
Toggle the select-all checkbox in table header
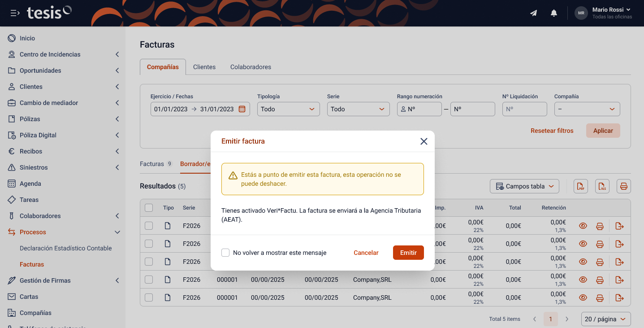[149, 208]
